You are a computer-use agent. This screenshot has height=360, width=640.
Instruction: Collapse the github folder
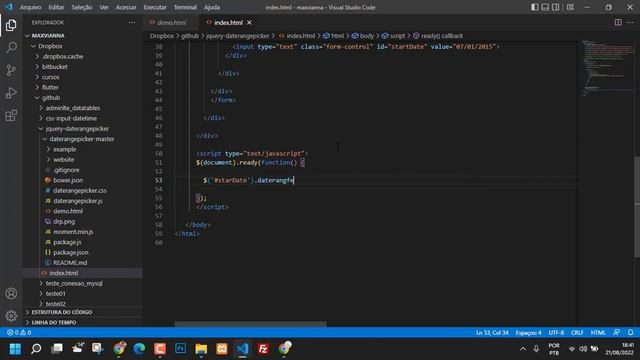pyautogui.click(x=51, y=98)
